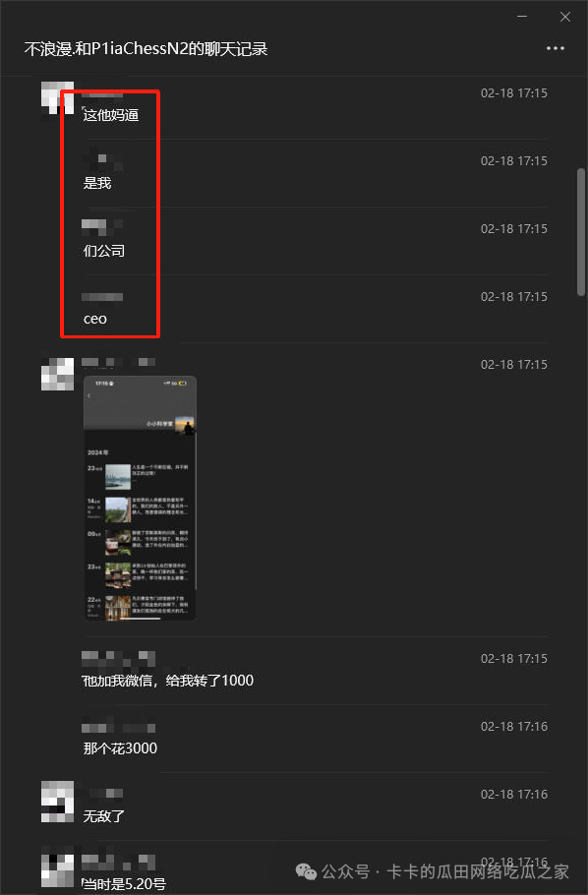Minimize the chat record window
Screen dimensions: 588x895
tap(522, 17)
